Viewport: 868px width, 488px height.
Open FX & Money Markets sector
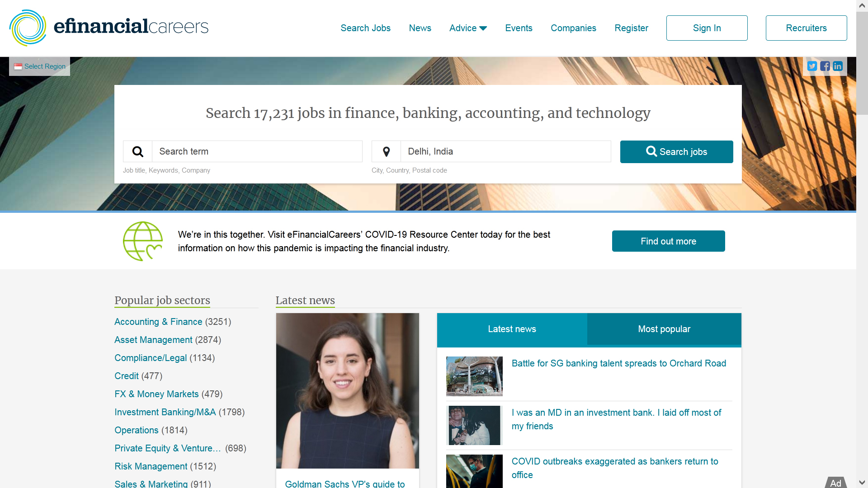coord(156,394)
